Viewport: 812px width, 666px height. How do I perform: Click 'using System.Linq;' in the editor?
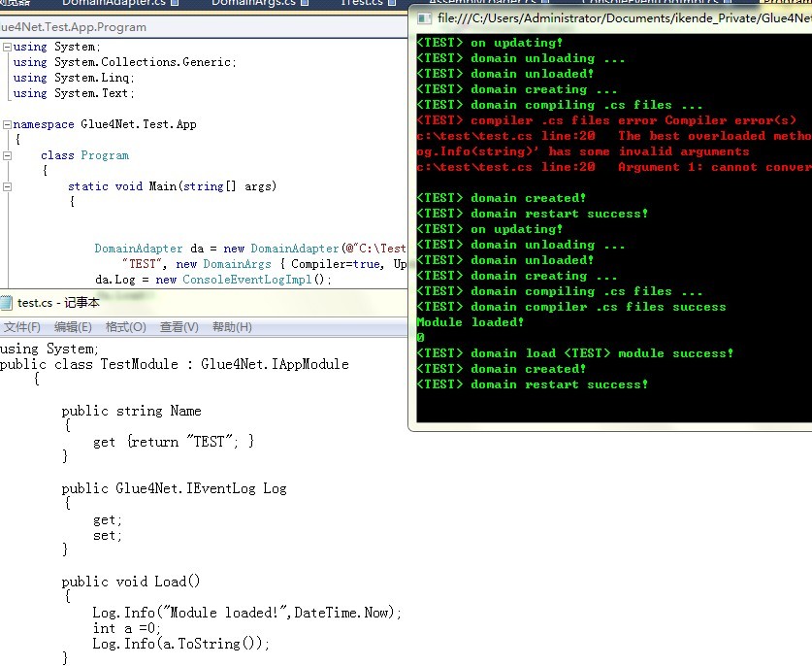click(74, 78)
